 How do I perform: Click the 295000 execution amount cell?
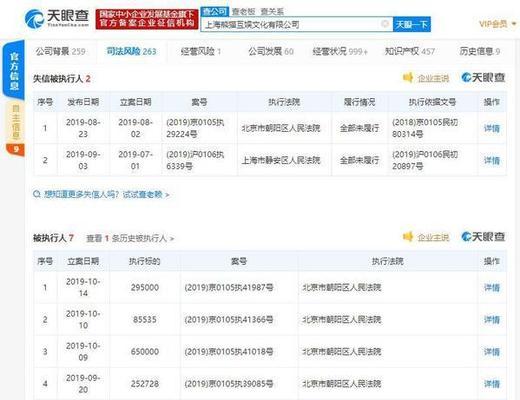[145, 287]
